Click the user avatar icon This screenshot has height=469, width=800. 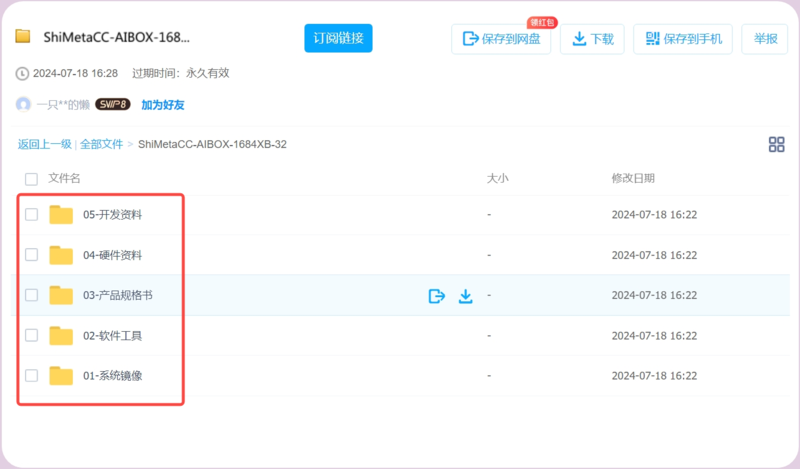[x=23, y=105]
